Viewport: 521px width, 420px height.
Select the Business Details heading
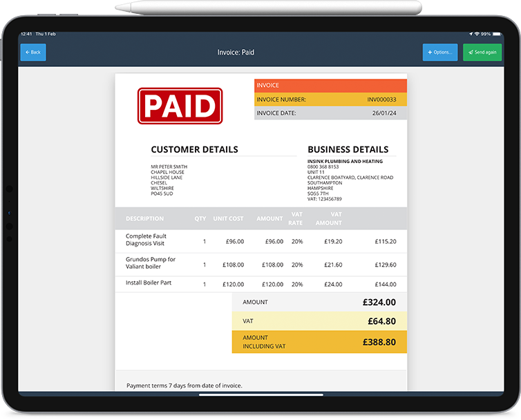click(348, 149)
